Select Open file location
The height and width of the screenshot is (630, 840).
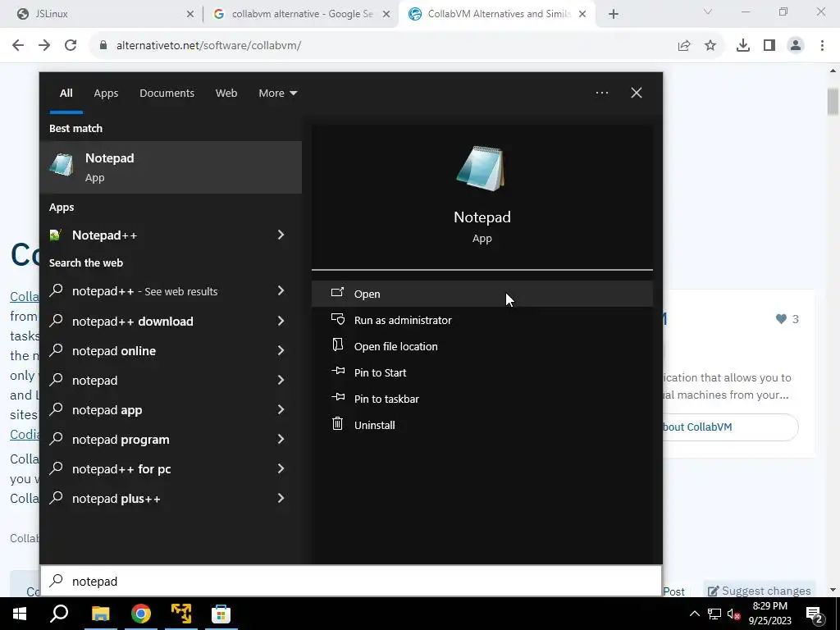click(482, 346)
